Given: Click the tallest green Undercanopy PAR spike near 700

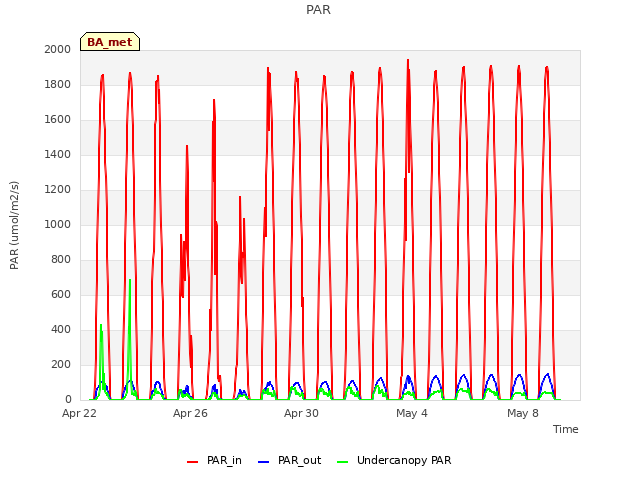Looking at the screenshot, I should pyautogui.click(x=130, y=281).
